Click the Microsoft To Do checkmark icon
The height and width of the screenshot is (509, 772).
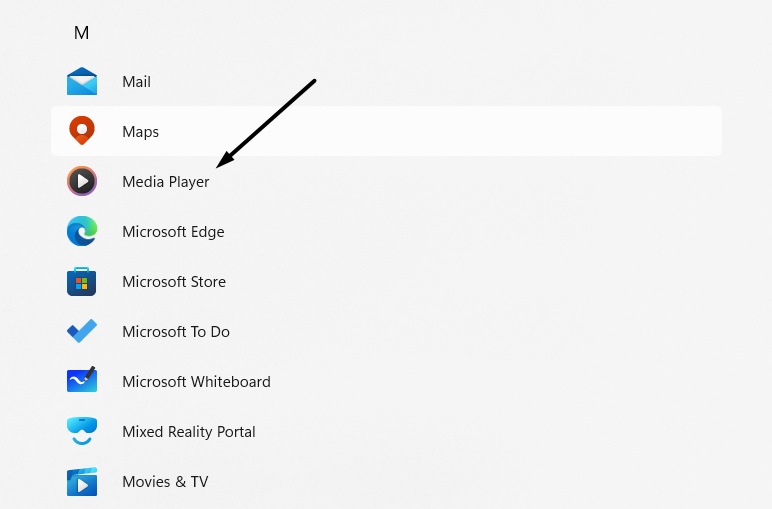click(82, 331)
